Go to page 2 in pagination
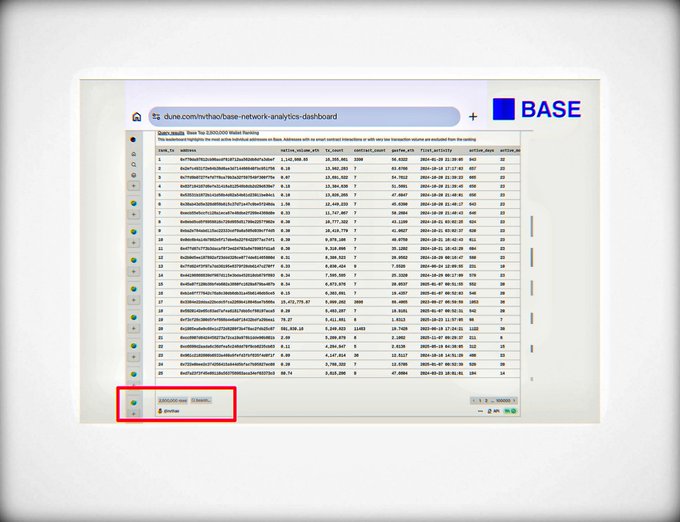Image resolution: width=680 pixels, height=522 pixels. pos(487,401)
